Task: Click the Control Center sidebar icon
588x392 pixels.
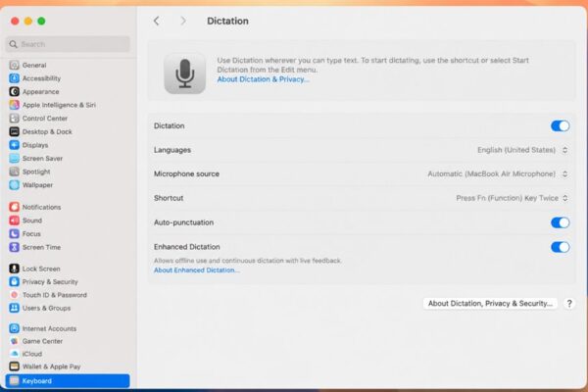Action: [x=15, y=119]
